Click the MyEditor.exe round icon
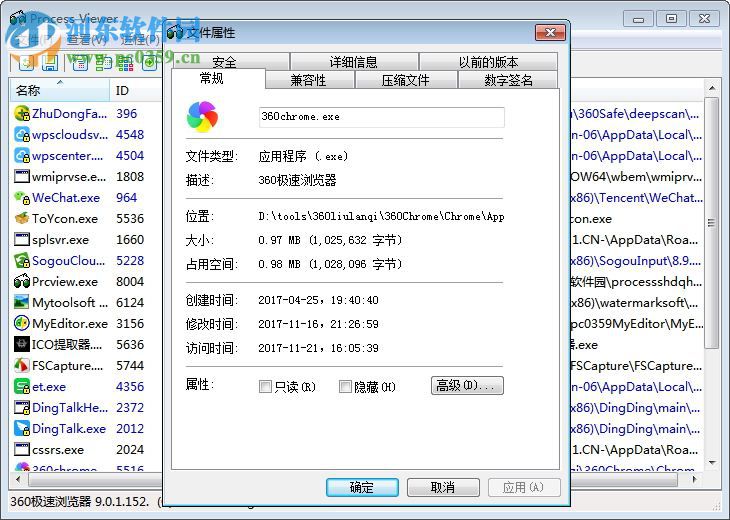Image resolution: width=730 pixels, height=520 pixels. pos(21,323)
